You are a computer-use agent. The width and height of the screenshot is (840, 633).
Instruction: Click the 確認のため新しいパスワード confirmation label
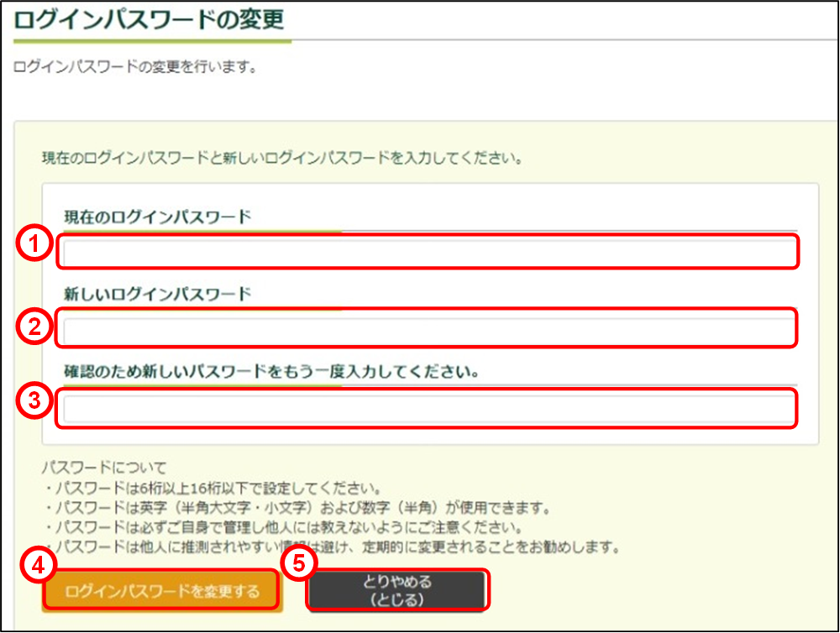(x=271, y=370)
